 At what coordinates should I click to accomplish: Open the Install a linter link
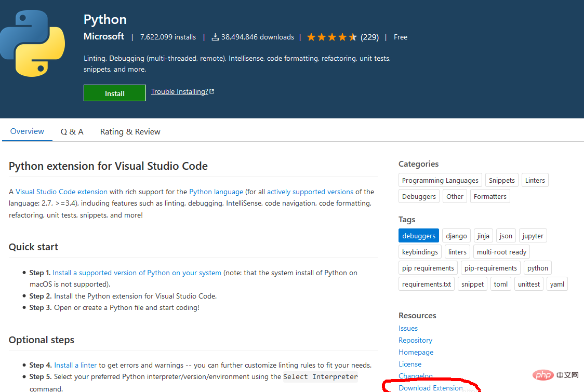click(x=75, y=365)
